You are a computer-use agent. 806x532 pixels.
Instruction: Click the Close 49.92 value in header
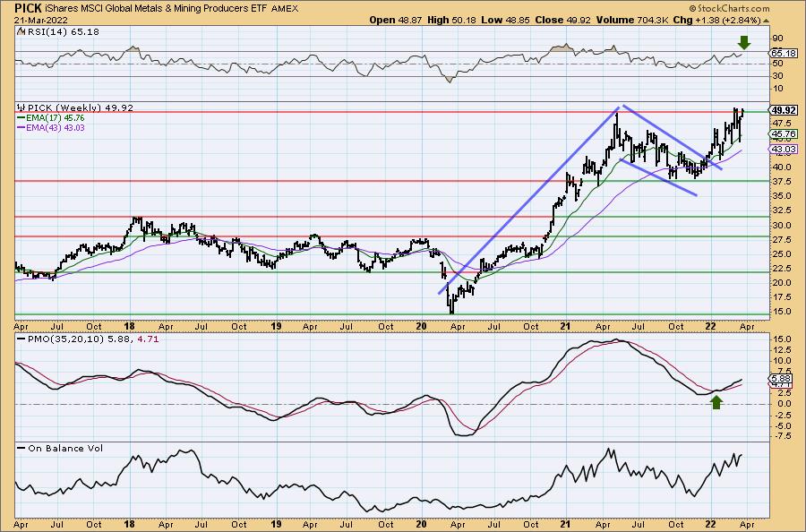click(563, 20)
